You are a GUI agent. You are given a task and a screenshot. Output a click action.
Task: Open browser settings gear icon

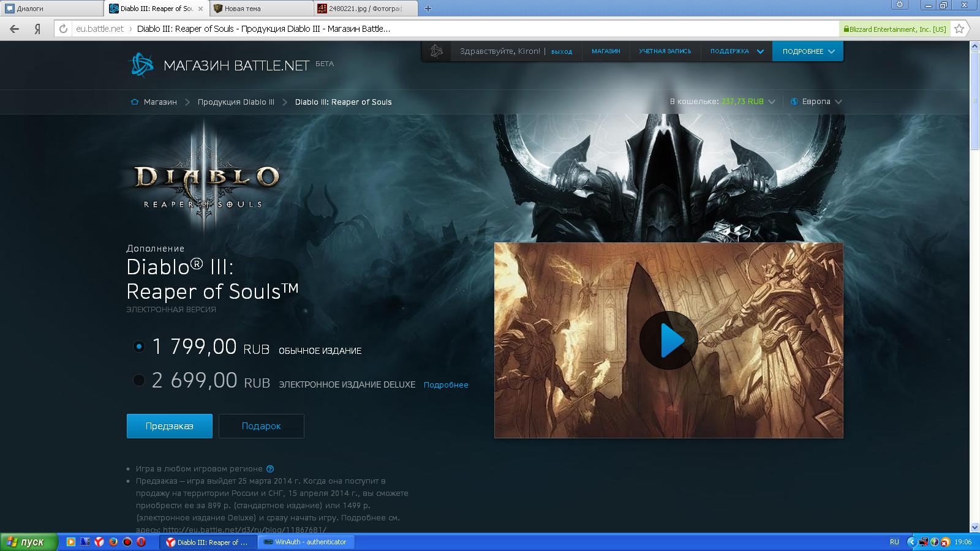[x=899, y=5]
